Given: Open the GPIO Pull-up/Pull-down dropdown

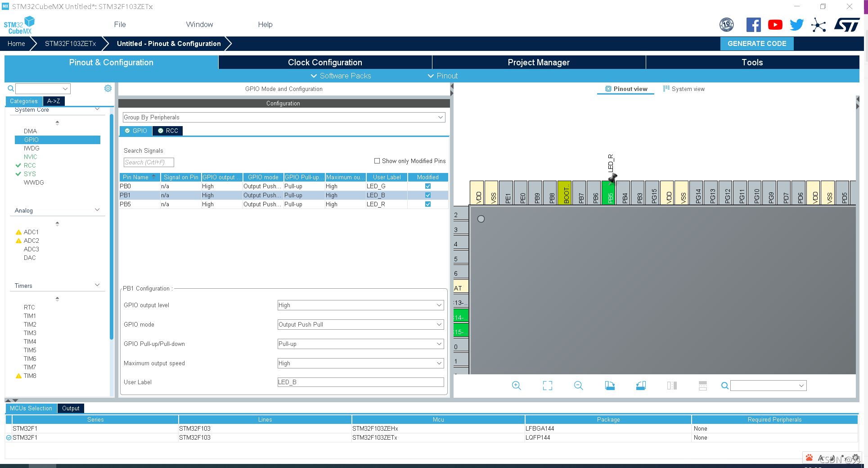Looking at the screenshot, I should tap(360, 344).
